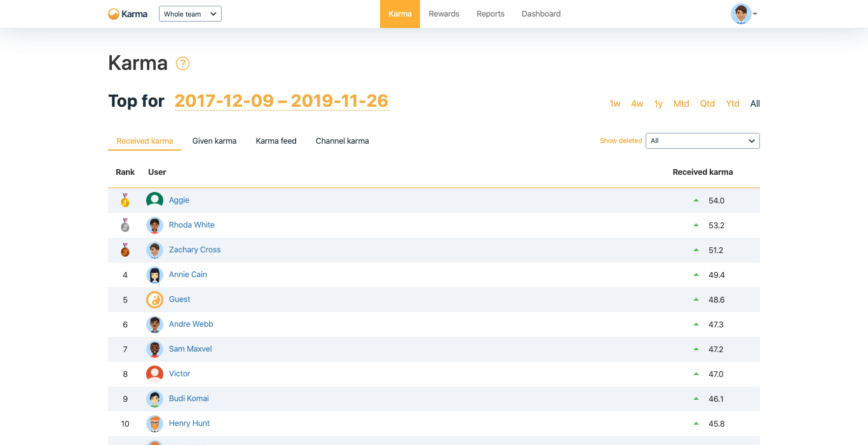This screenshot has height=445, width=868.
Task: Switch to the Received karma tab
Action: point(145,141)
